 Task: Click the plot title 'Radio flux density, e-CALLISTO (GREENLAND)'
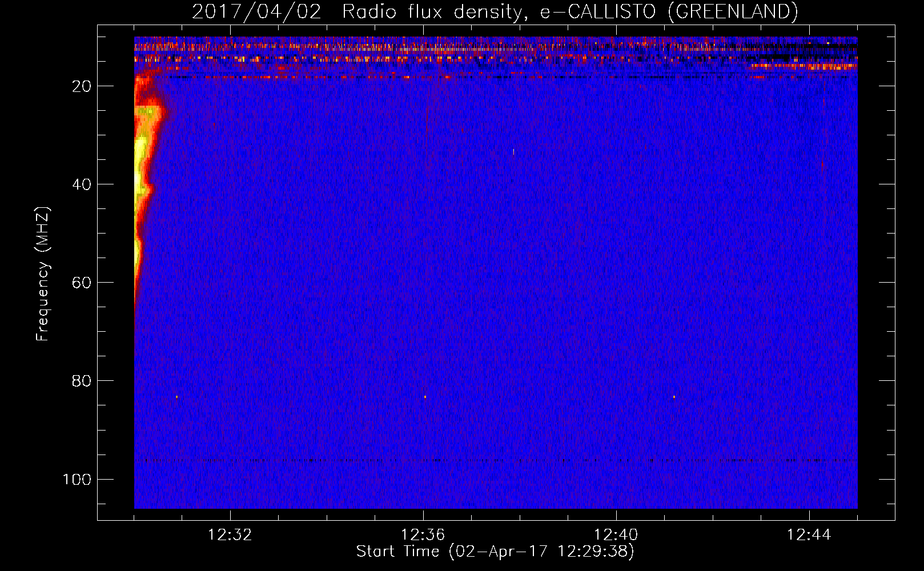[570, 11]
